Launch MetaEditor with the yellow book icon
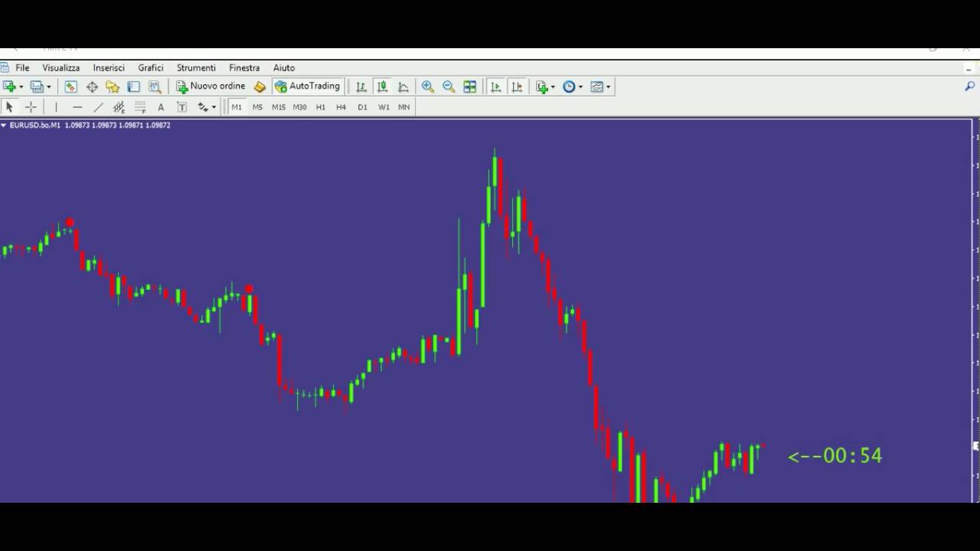 click(x=260, y=87)
